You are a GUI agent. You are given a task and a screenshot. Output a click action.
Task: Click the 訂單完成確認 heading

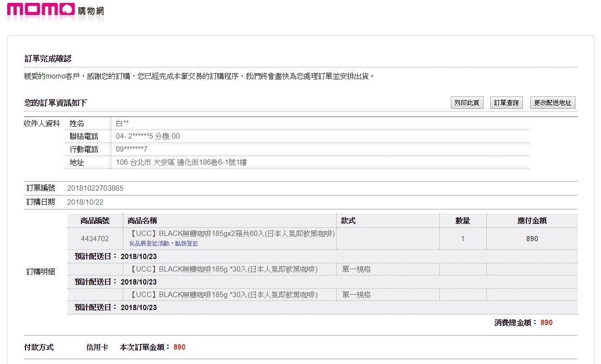click(x=48, y=59)
